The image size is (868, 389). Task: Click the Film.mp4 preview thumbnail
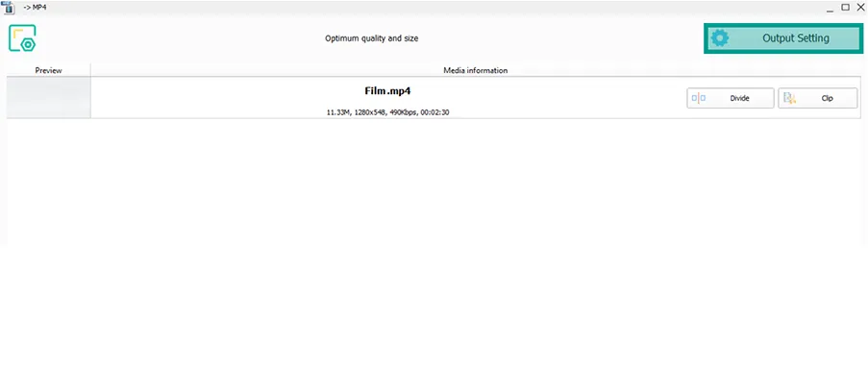(49, 97)
